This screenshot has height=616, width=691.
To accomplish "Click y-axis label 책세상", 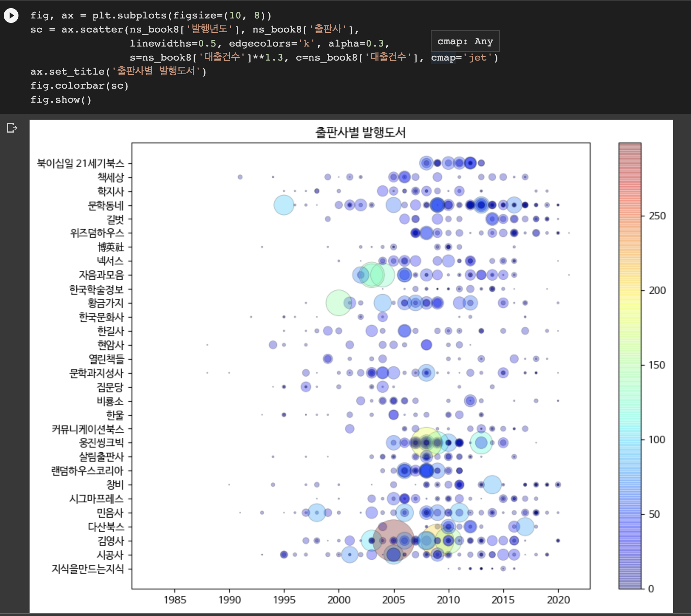I will point(110,177).
